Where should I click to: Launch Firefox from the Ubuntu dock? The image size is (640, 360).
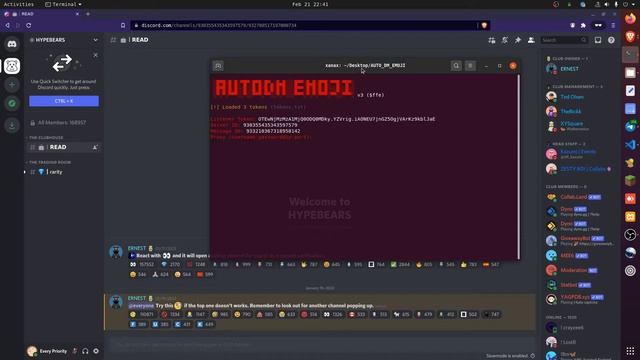coord(631,19)
